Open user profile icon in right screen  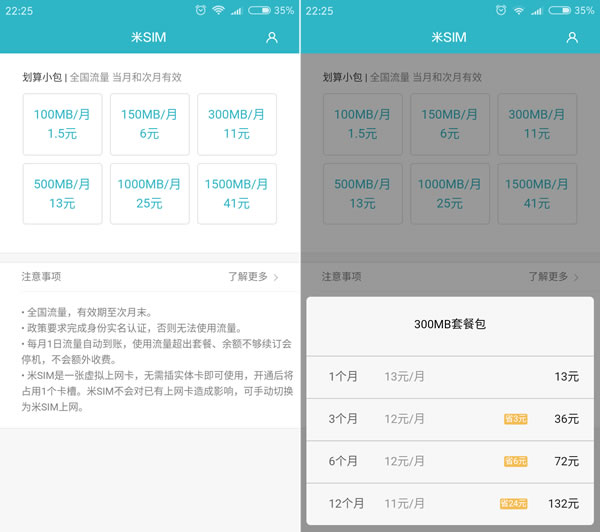572,38
